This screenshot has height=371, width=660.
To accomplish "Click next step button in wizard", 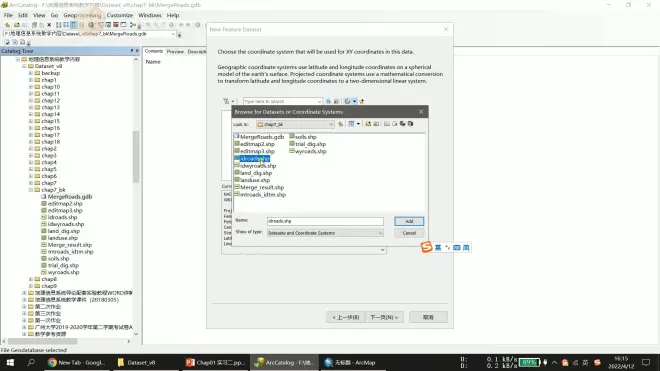I will tap(384, 317).
